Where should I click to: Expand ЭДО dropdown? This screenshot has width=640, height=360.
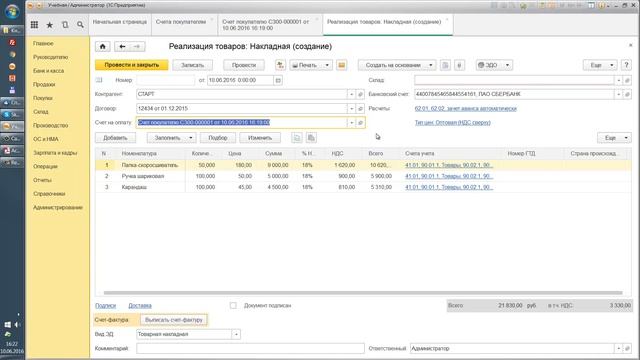point(507,65)
